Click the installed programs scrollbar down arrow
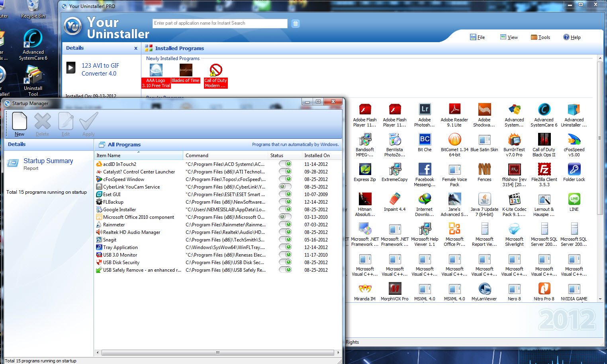This screenshot has height=364, width=607. [600, 298]
